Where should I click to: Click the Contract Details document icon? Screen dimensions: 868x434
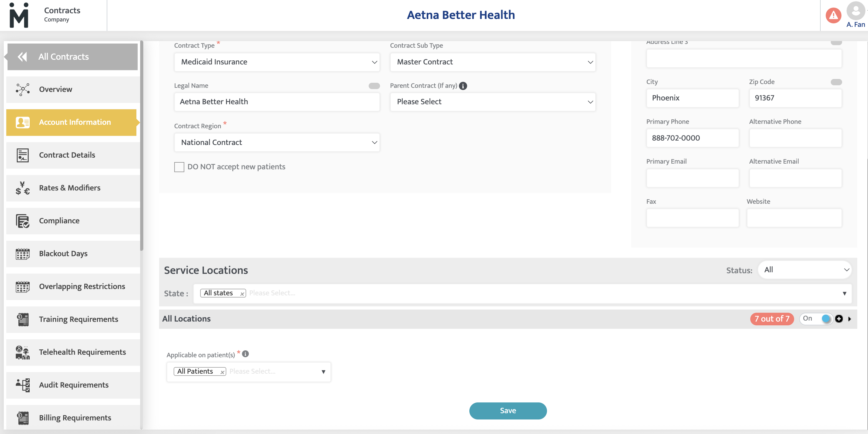click(23, 155)
